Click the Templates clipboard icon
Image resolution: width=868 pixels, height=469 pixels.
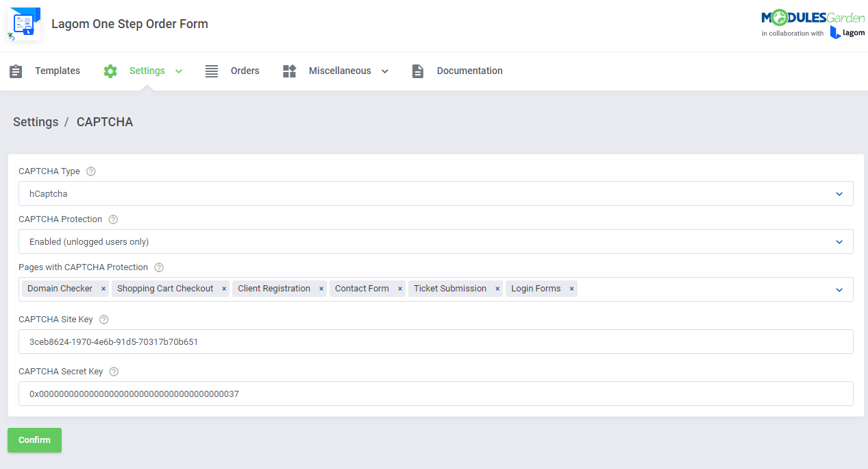click(x=16, y=71)
